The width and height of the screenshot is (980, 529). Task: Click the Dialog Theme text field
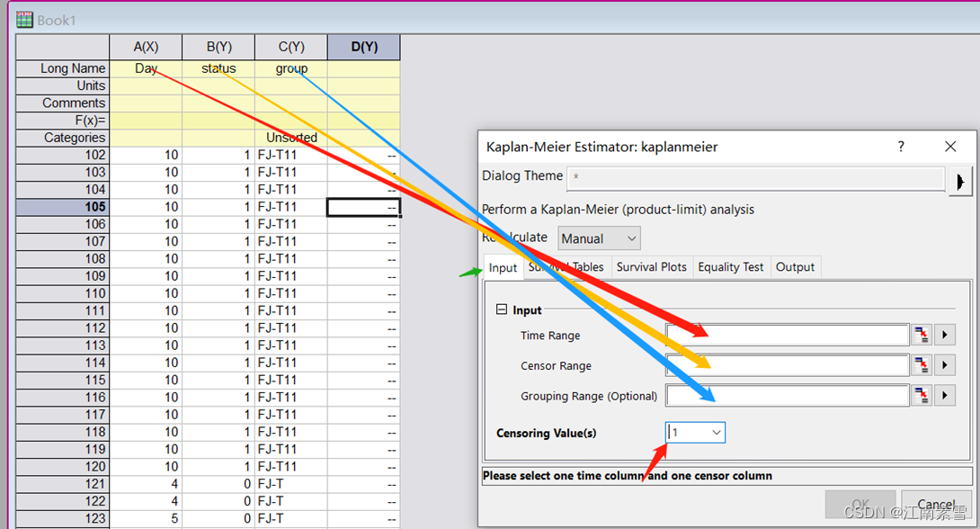click(755, 177)
